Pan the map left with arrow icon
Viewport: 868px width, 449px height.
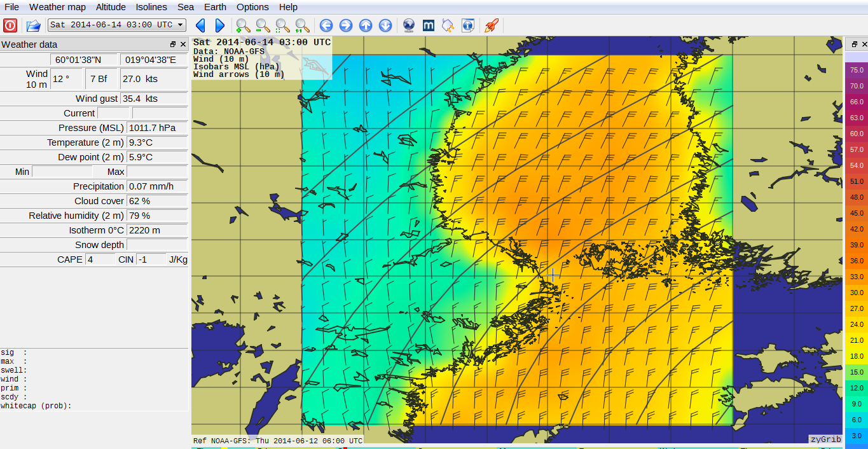coord(326,25)
